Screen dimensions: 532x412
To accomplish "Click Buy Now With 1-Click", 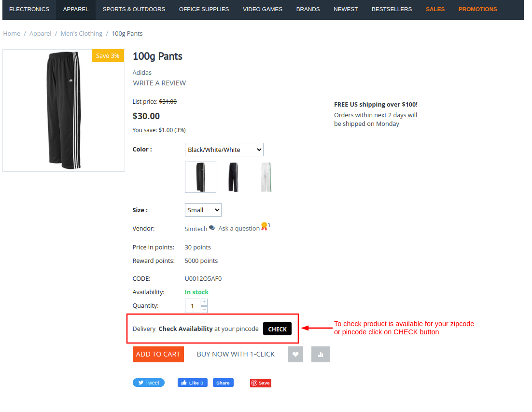I will click(236, 355).
